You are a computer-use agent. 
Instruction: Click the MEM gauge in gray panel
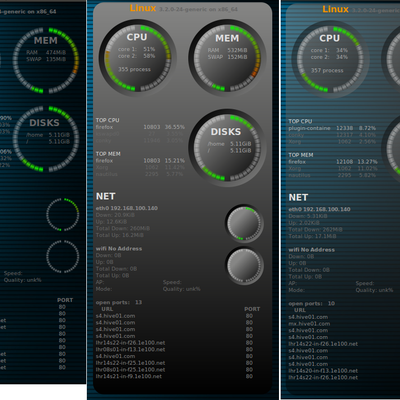coord(227,58)
